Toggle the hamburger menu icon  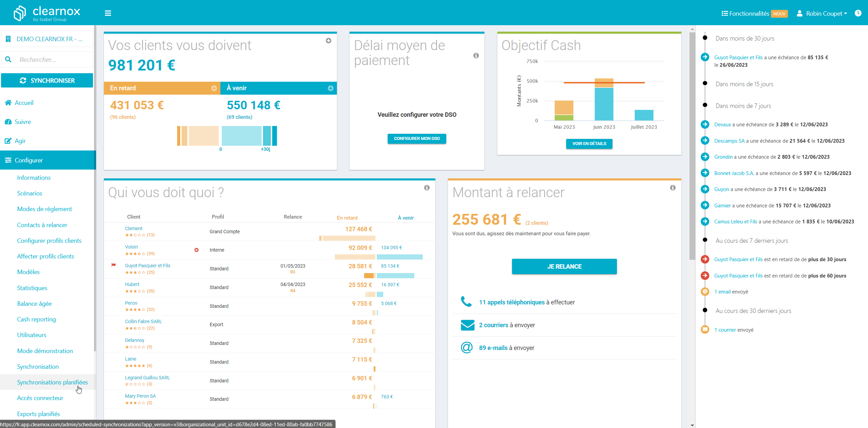(108, 13)
